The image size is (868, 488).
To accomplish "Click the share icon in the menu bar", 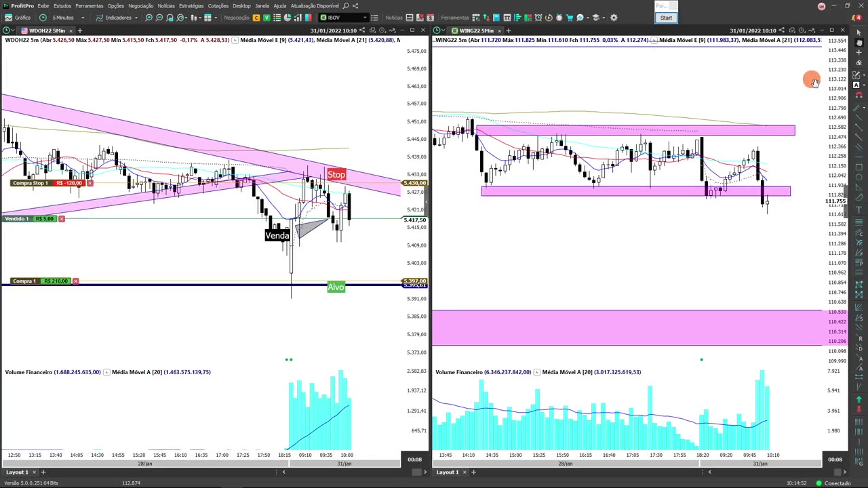I will coord(355,5).
